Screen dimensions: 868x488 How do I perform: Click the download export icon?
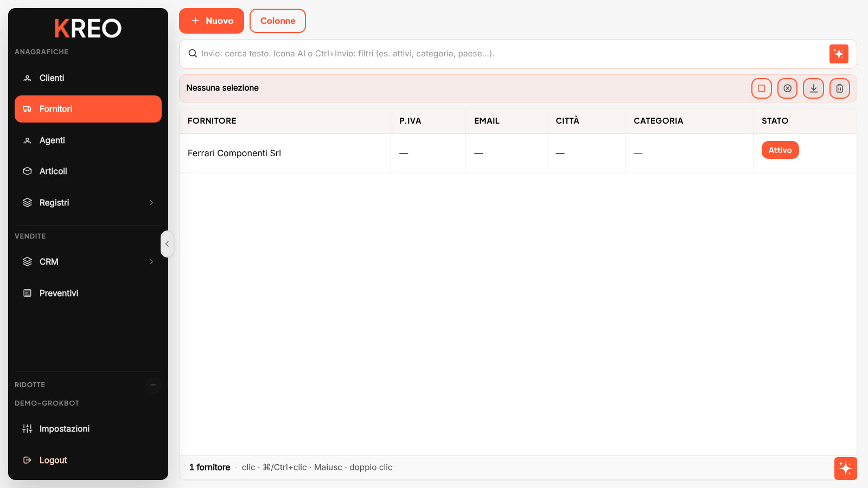point(814,88)
